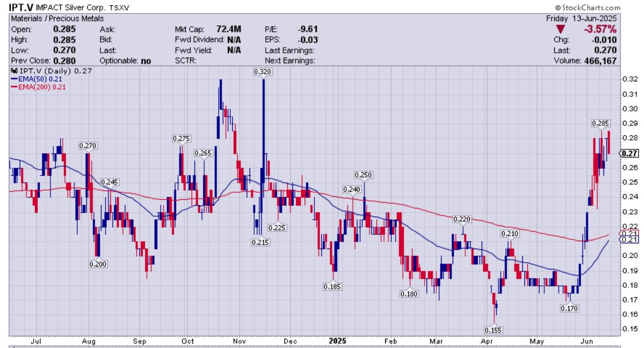Viewport: 644px width, 348px height.
Task: Click the Low 0.270 value
Action: (x=64, y=50)
